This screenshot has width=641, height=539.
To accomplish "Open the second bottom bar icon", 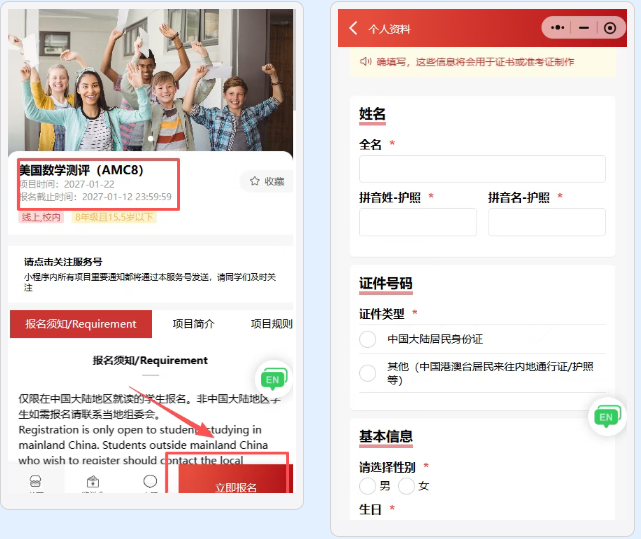I will [x=93, y=482].
